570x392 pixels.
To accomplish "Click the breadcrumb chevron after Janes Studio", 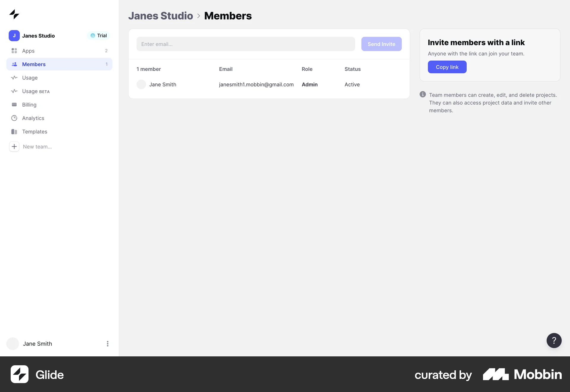I will (x=198, y=16).
